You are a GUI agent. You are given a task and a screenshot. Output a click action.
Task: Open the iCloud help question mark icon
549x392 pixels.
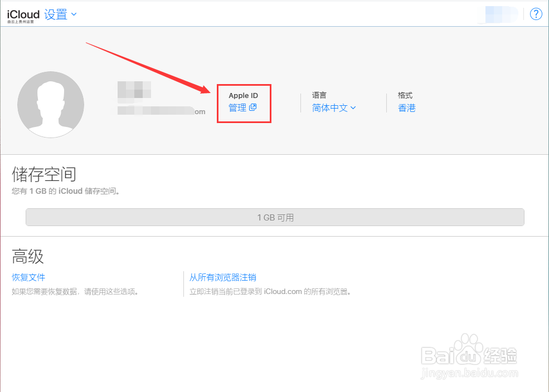[536, 14]
